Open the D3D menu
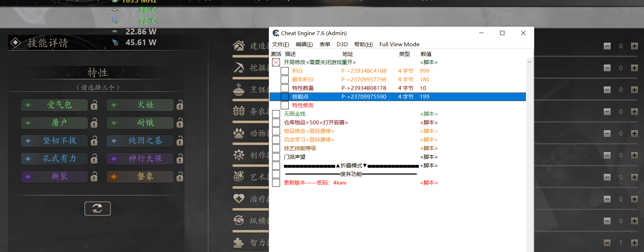 tap(342, 44)
